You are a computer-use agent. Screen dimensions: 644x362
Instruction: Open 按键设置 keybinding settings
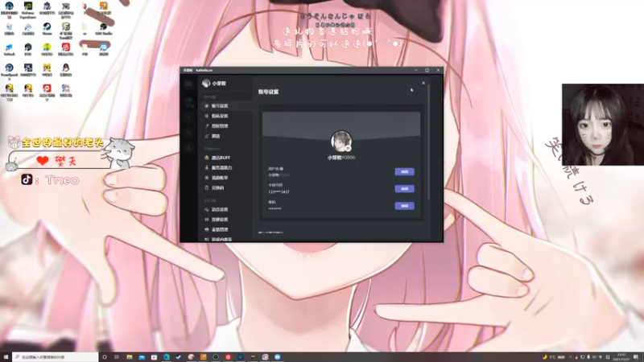pos(226,220)
